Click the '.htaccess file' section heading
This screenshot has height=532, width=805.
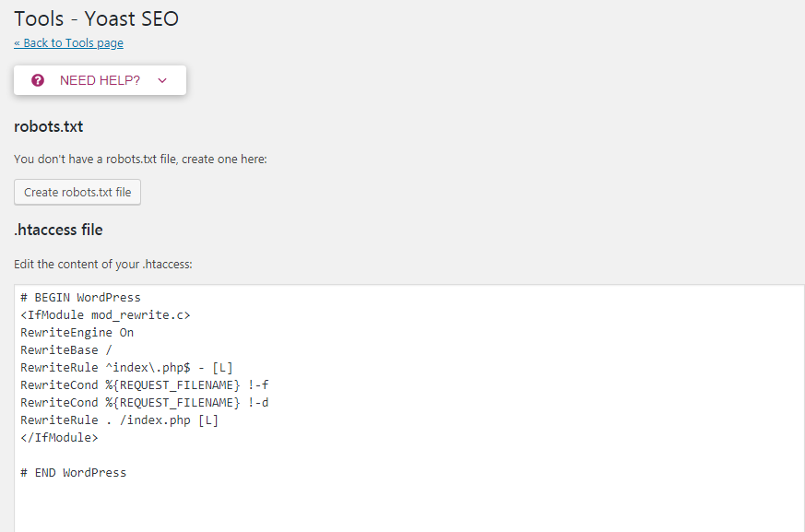pyautogui.click(x=58, y=230)
